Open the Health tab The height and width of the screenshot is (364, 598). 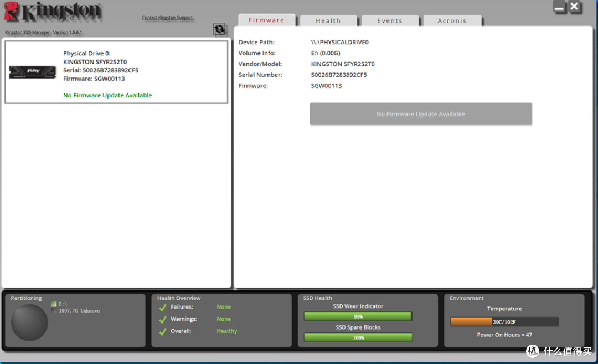coord(328,20)
